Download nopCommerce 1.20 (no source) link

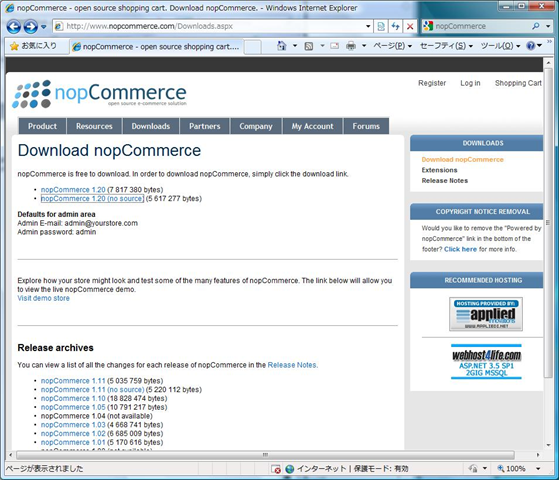coord(92,199)
